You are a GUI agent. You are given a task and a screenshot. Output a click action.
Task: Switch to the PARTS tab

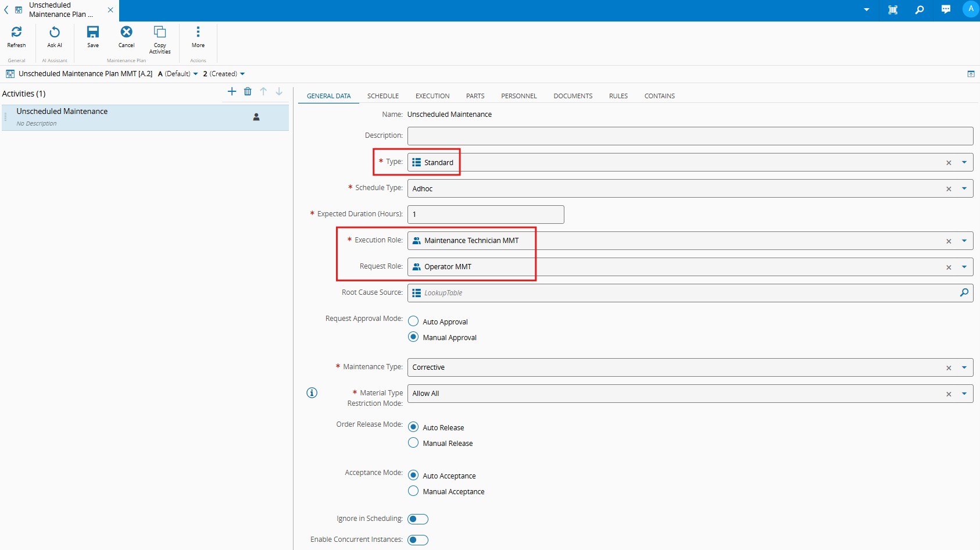click(475, 96)
